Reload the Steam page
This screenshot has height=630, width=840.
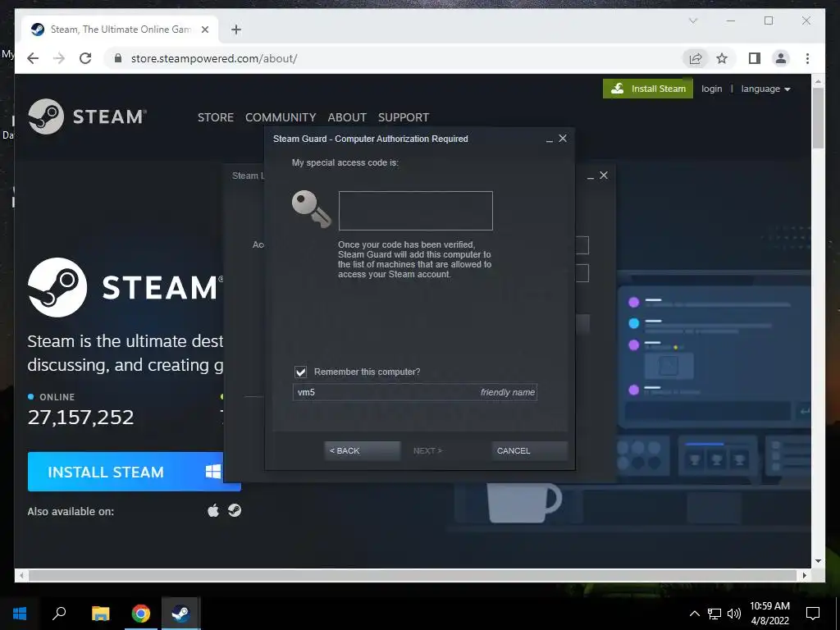[85, 58]
